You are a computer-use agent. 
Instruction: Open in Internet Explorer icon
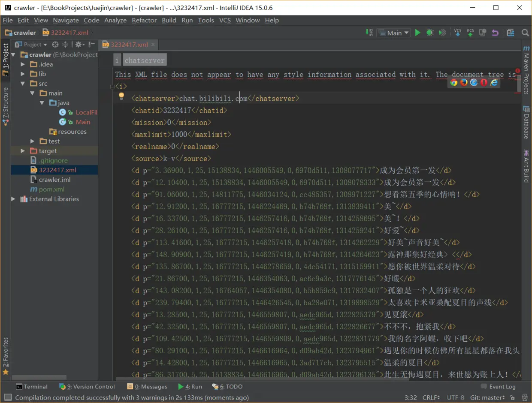[494, 83]
